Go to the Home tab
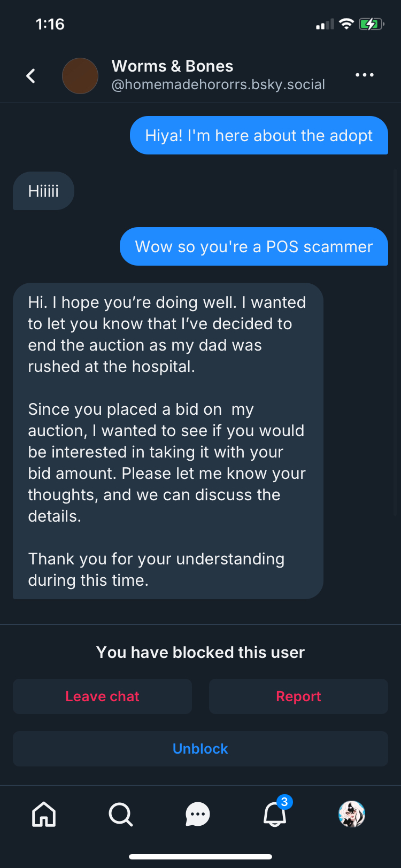Viewport: 401px width, 868px height. [x=44, y=815]
